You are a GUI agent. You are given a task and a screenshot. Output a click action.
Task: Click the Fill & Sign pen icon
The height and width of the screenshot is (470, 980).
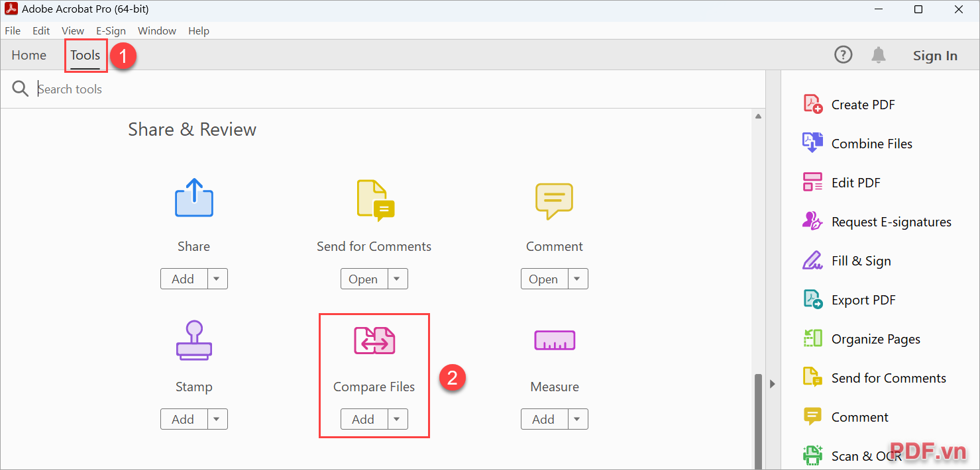(x=813, y=260)
